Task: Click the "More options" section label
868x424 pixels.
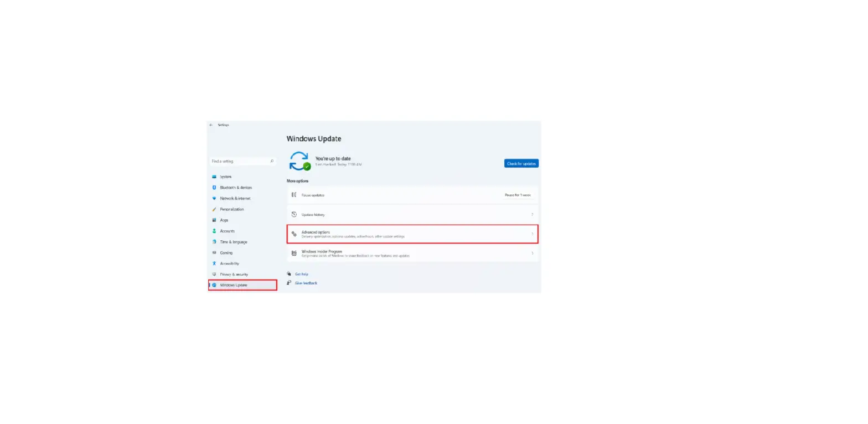Action: [x=297, y=181]
